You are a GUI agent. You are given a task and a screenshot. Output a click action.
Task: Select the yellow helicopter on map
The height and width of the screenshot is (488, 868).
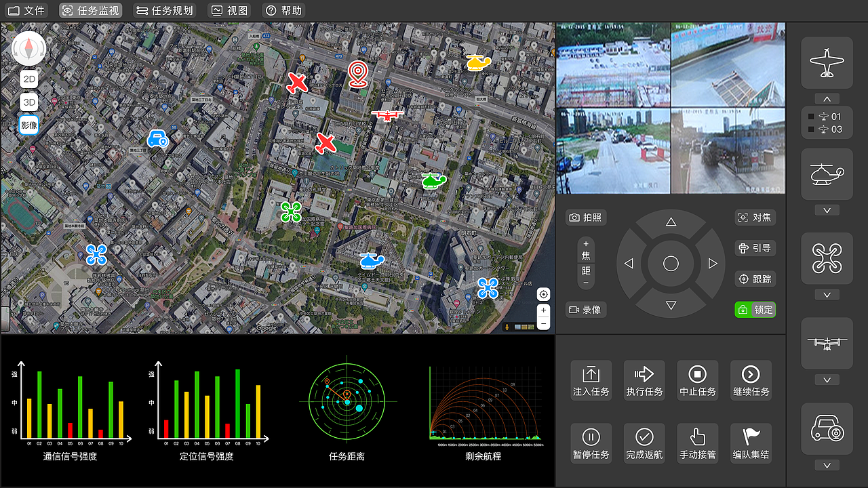pos(478,63)
